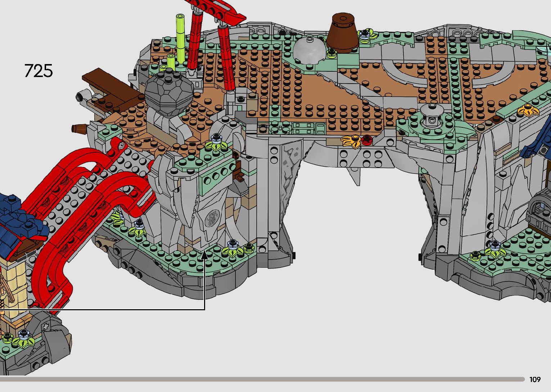Click the black placement arrowhead
The width and height of the screenshot is (551, 392).
(204, 255)
